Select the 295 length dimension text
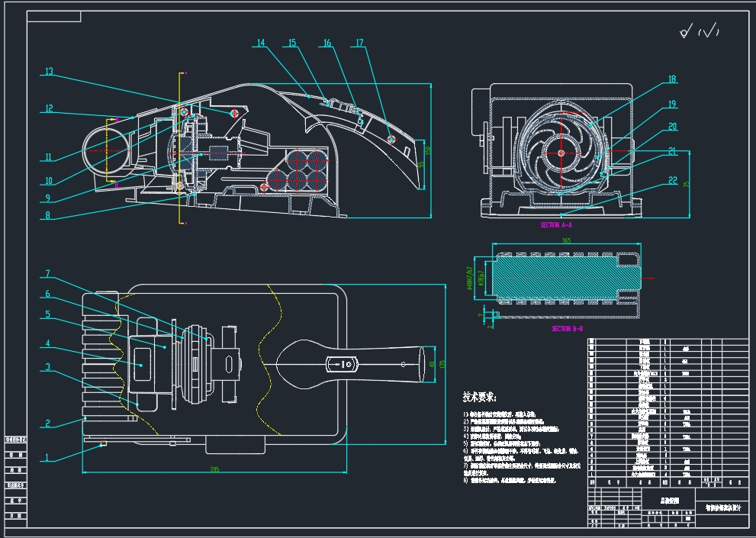 [214, 469]
